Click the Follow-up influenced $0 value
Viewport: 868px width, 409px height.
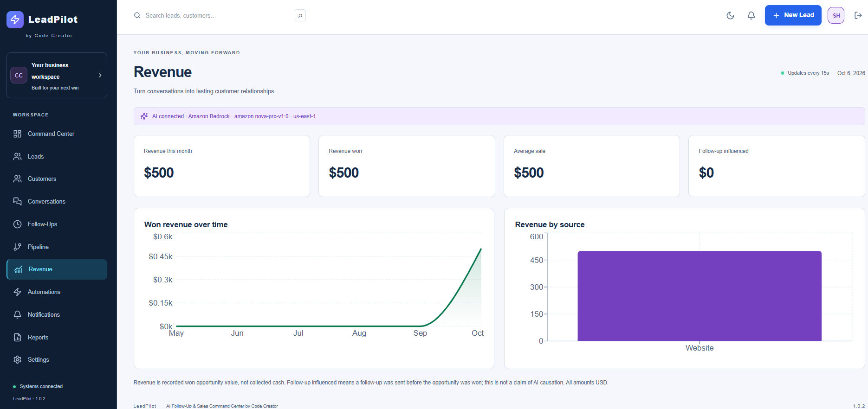(706, 173)
